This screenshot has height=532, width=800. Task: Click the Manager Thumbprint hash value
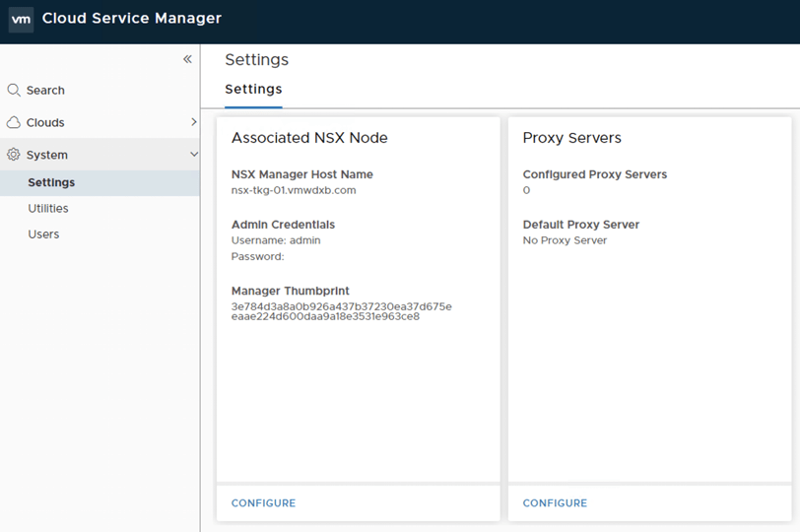tap(341, 311)
